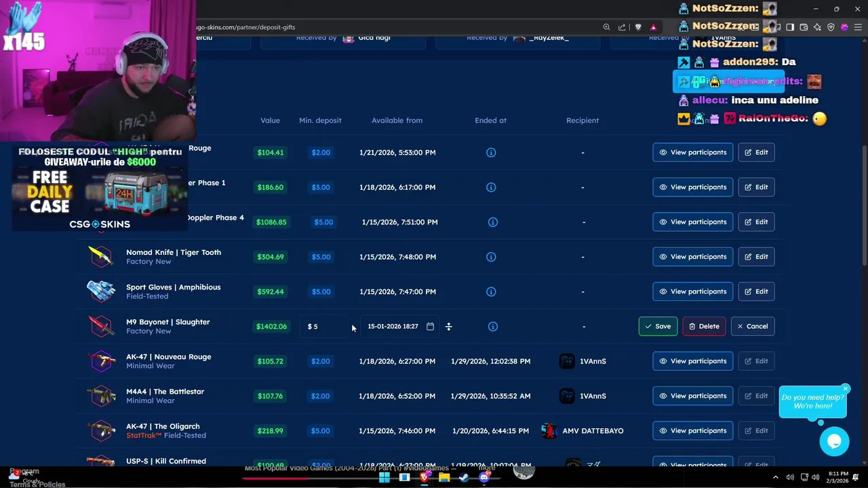Screen dimensions: 868x488
Task: Delete the M9 Bayonet Slaughter gift
Action: [704, 327]
